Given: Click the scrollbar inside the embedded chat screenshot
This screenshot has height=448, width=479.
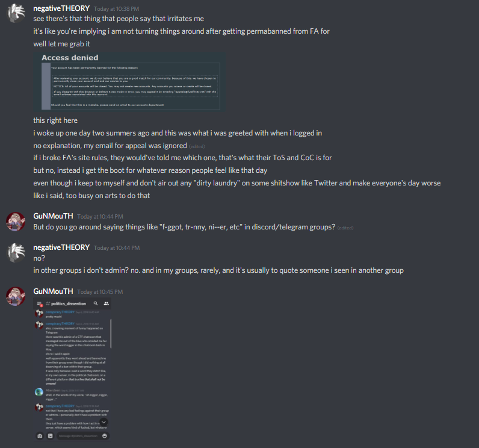Looking at the screenshot, I should pyautogui.click(x=111, y=334).
